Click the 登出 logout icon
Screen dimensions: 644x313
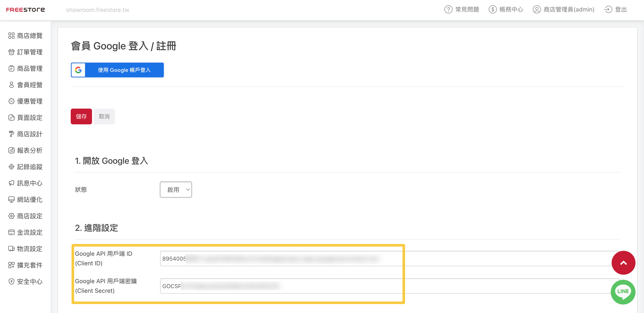(608, 10)
